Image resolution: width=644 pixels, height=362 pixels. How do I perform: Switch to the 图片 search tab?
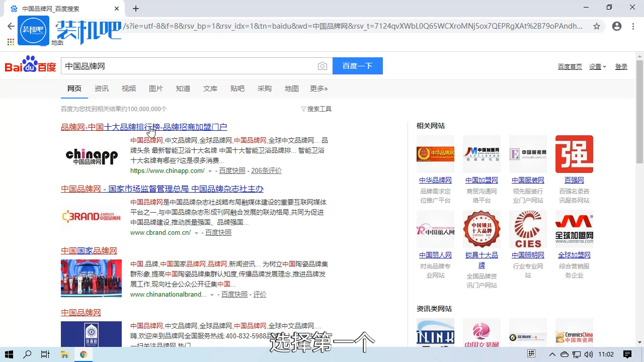tap(156, 88)
